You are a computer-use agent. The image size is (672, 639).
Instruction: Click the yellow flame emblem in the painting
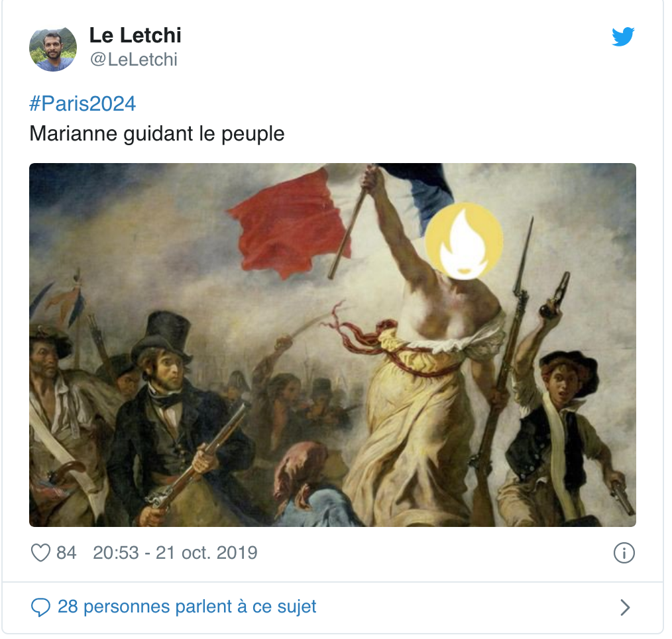[x=464, y=241]
